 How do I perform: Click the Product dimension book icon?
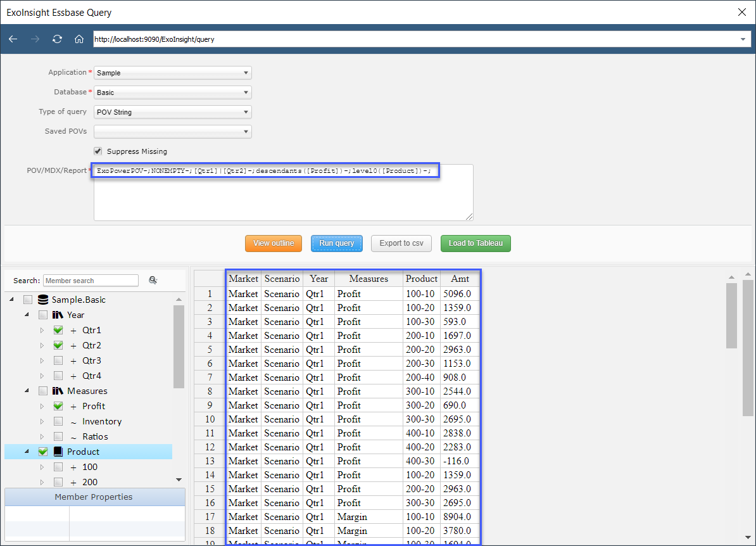58,452
